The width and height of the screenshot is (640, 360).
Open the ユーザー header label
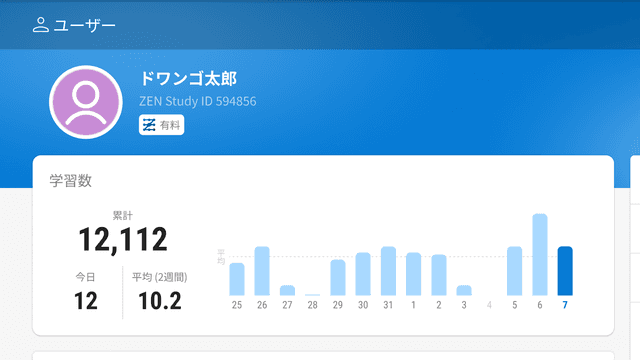click(84, 25)
